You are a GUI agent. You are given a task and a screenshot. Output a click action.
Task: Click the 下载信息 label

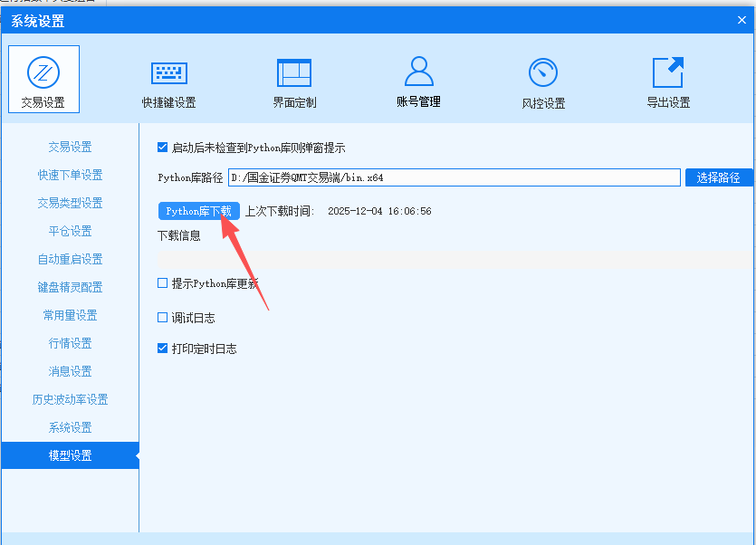(179, 235)
